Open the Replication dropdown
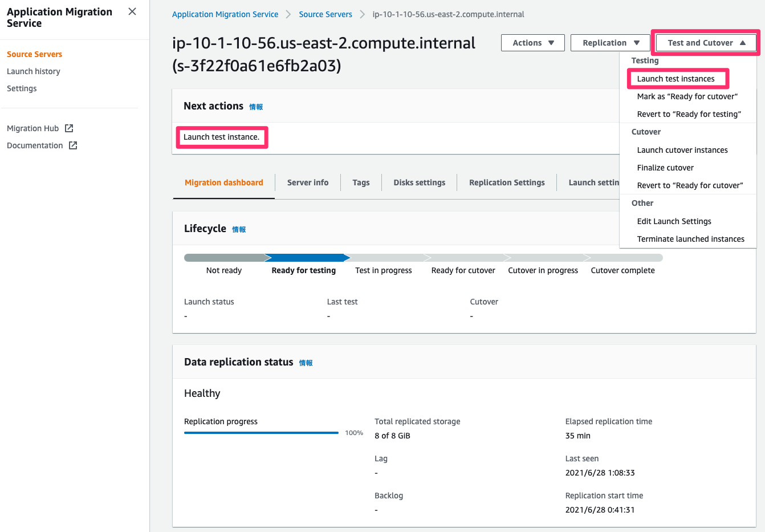765x532 pixels. (611, 43)
